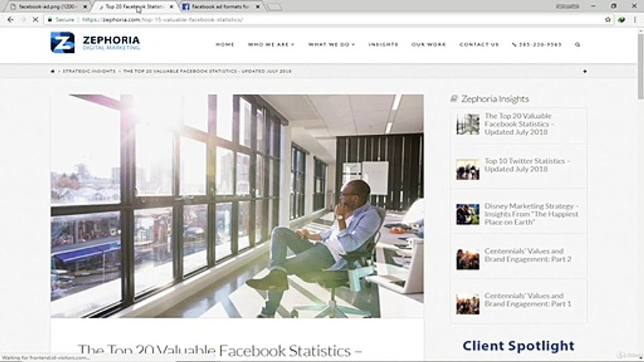Open Top 10 Twitter Statistics sidebar link
Screen dimensions: 644x362
tap(527, 165)
